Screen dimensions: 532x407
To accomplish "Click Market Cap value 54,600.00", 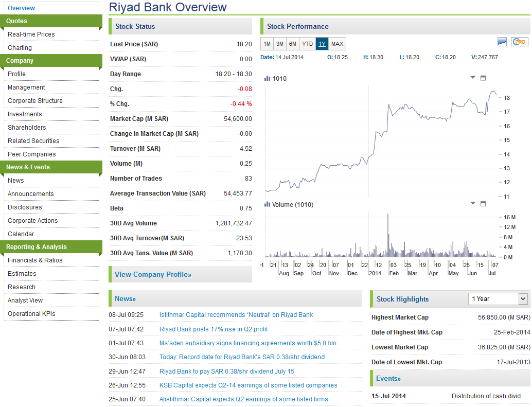I will pos(238,119).
